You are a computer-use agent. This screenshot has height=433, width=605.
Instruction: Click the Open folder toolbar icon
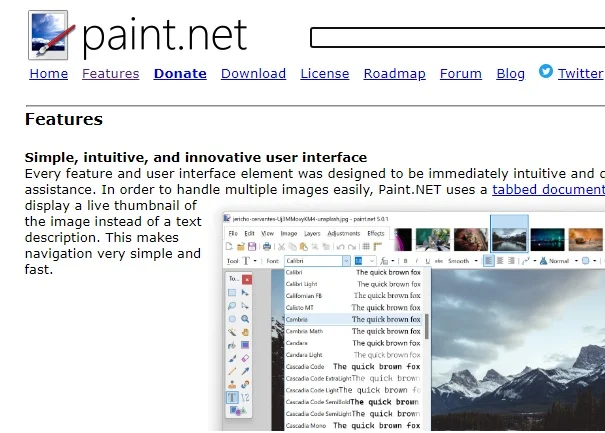pyautogui.click(x=241, y=246)
